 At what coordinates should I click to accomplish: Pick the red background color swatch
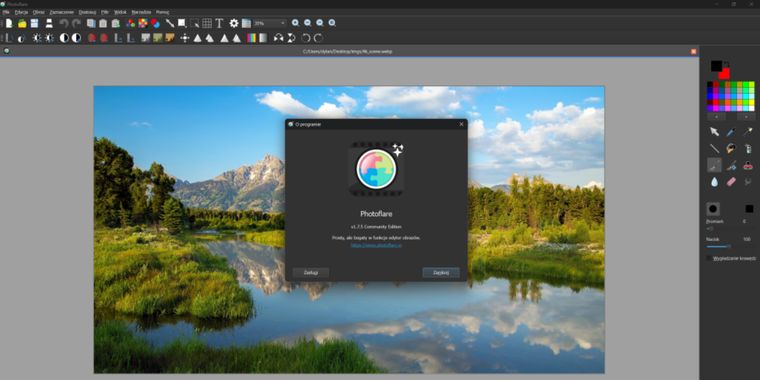pyautogui.click(x=724, y=74)
